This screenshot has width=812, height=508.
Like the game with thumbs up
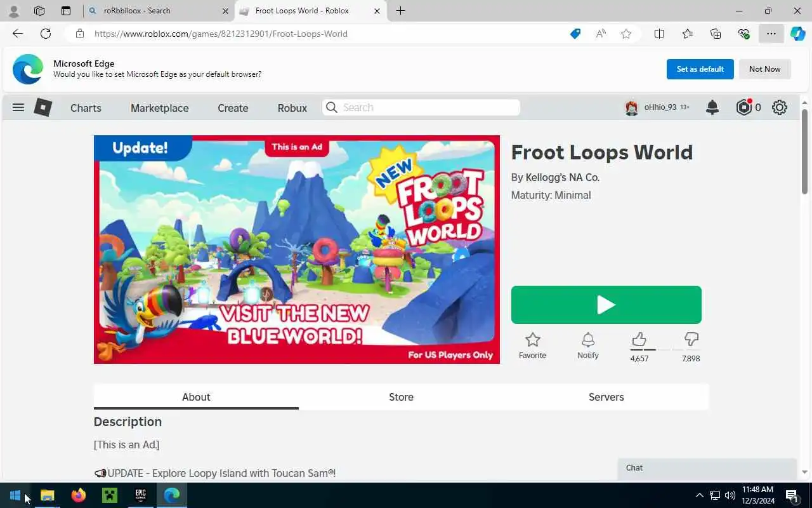[639, 339]
